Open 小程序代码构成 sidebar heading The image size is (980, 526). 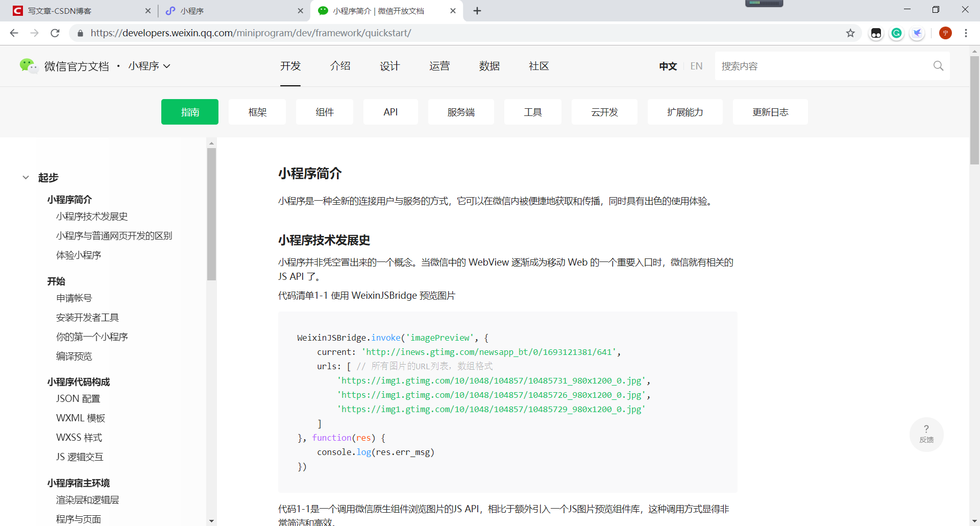pyautogui.click(x=79, y=382)
